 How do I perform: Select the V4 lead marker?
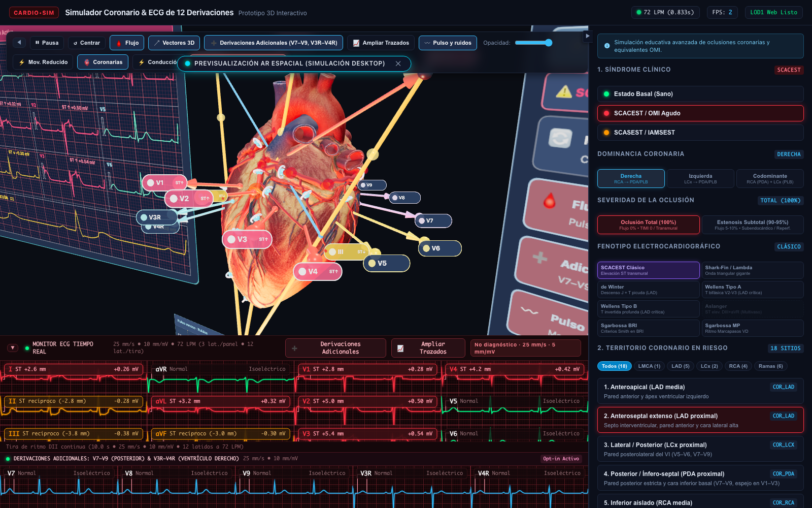click(x=318, y=271)
